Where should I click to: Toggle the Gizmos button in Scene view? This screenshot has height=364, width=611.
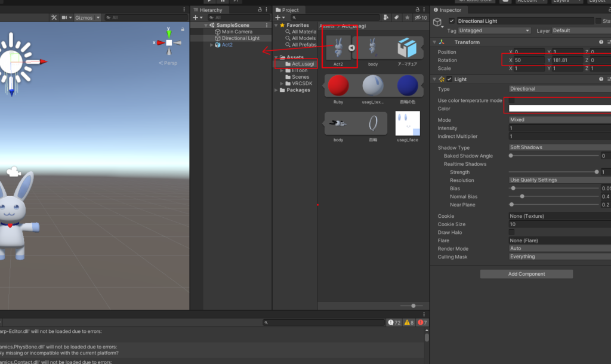84,17
